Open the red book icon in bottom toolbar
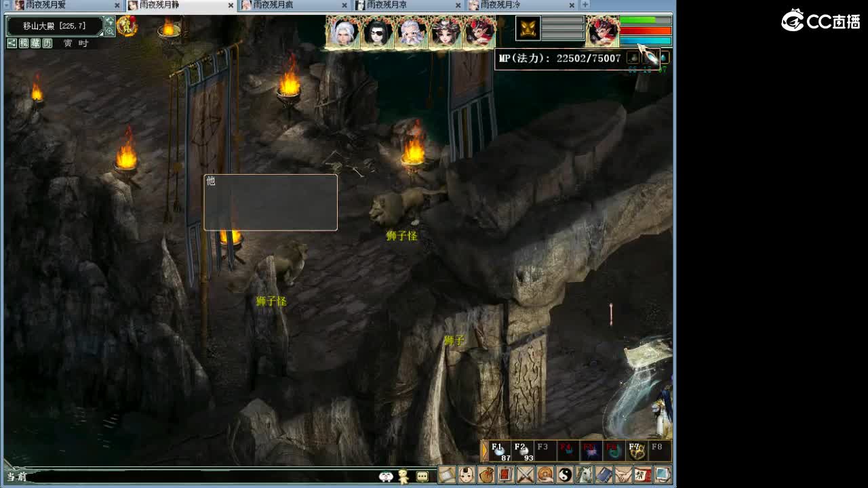 [x=506, y=474]
